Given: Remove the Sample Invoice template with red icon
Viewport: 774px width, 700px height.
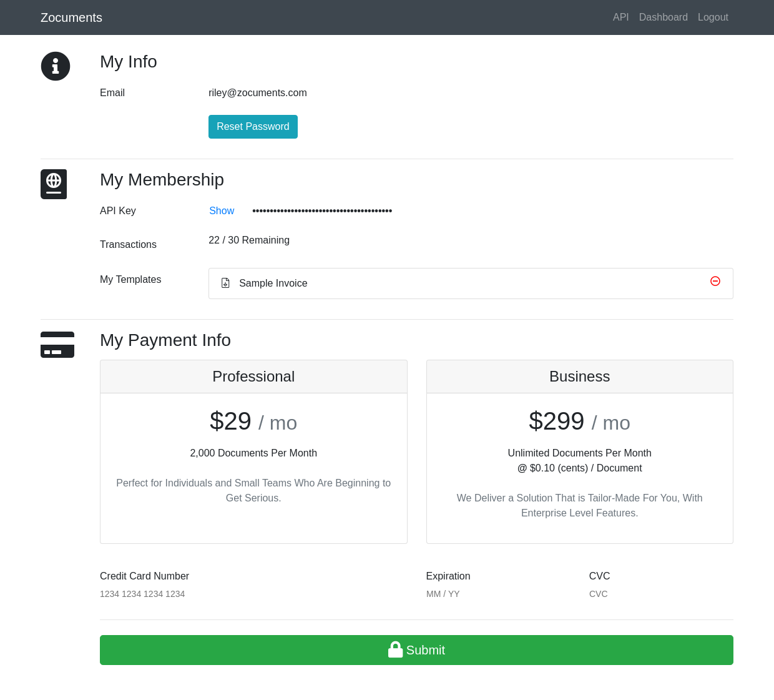Looking at the screenshot, I should pos(715,281).
